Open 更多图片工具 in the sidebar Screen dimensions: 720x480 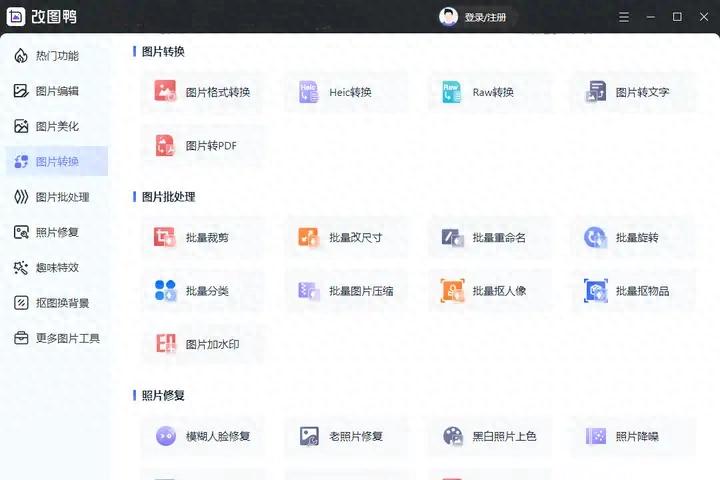click(56, 338)
